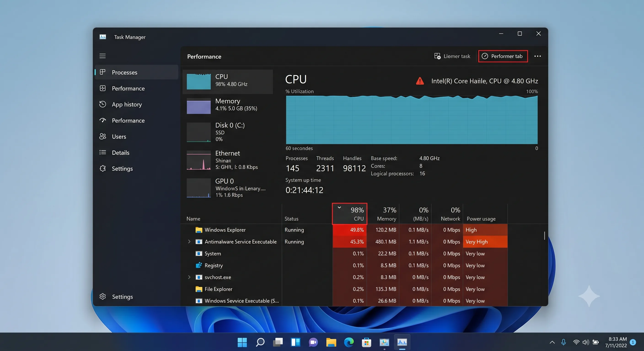Image resolution: width=644 pixels, height=351 pixels.
Task: Click Windows Explorer folder icon in list
Action: (x=199, y=230)
